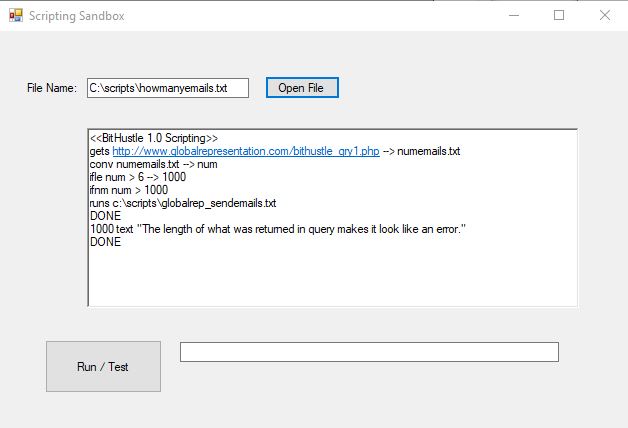The image size is (628, 428).
Task: Maximize the Scripting Sandbox window
Action: (x=559, y=15)
